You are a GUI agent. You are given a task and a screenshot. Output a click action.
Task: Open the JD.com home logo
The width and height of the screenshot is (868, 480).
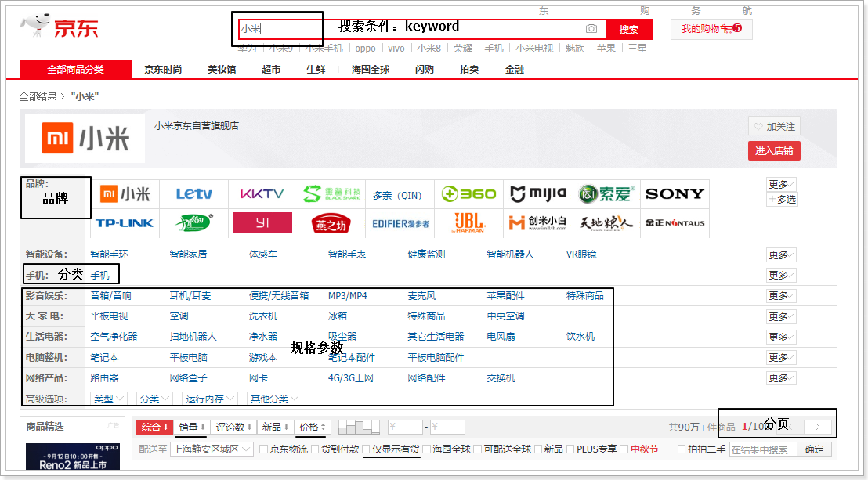pos(60,28)
